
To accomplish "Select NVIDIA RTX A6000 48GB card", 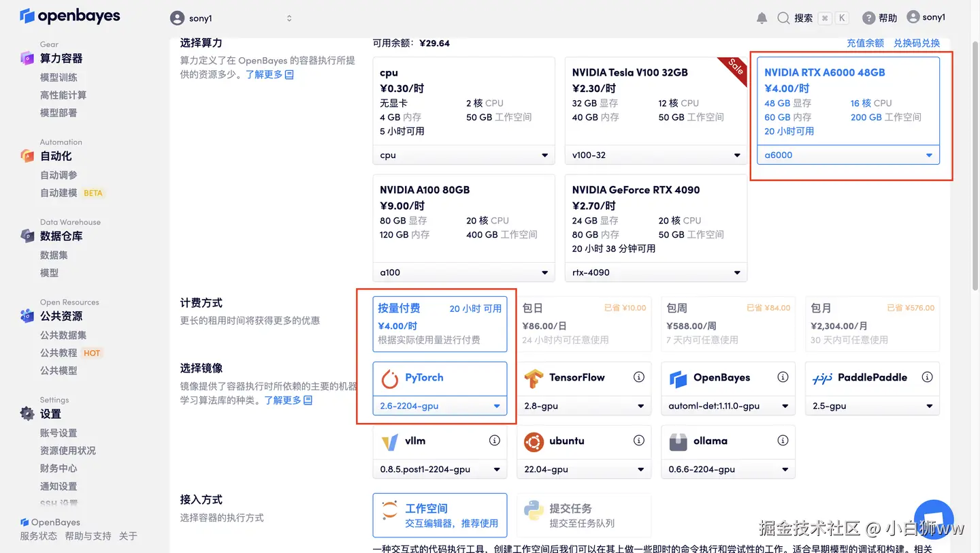I will point(848,101).
